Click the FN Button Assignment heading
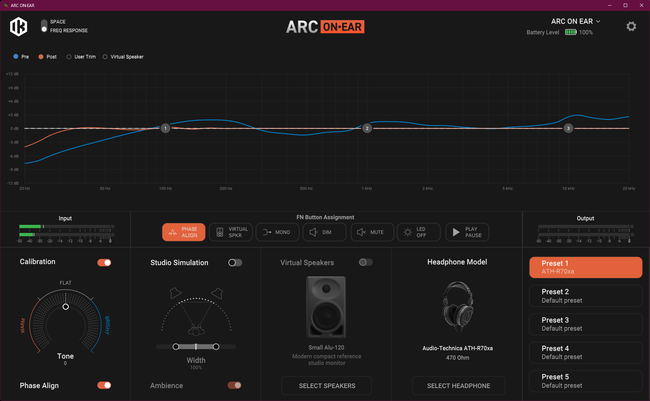This screenshot has width=650, height=401. coord(325,217)
